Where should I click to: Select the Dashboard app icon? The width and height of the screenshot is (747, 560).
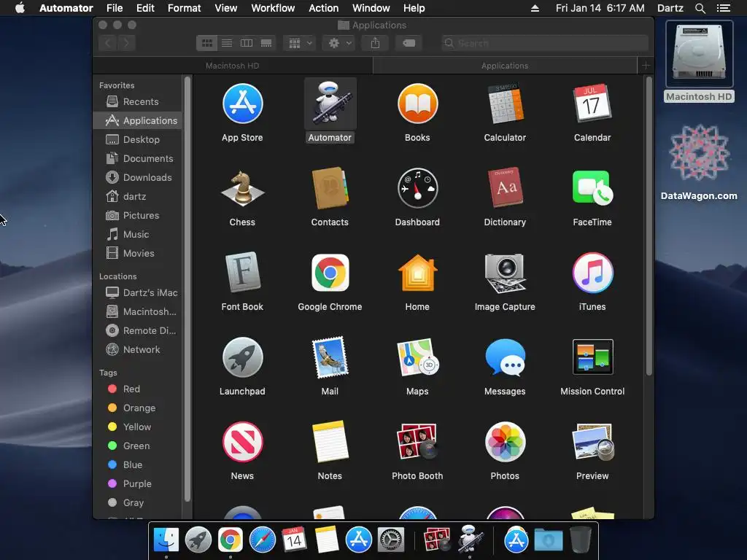(417, 189)
